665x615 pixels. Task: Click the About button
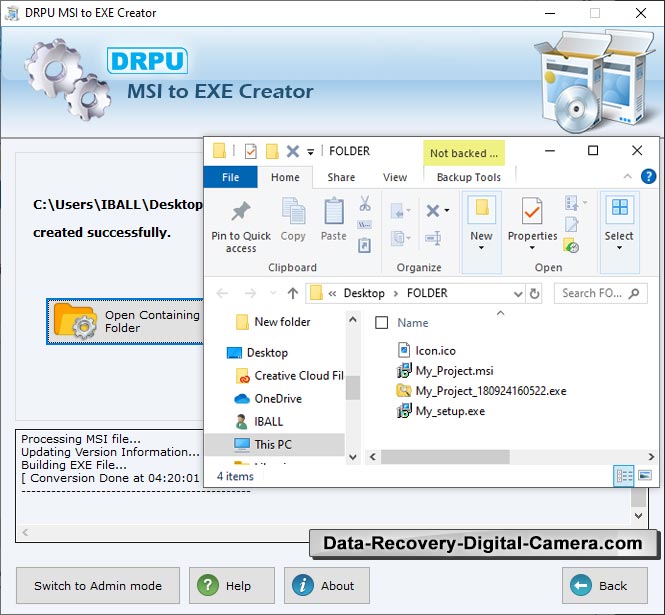(327, 585)
